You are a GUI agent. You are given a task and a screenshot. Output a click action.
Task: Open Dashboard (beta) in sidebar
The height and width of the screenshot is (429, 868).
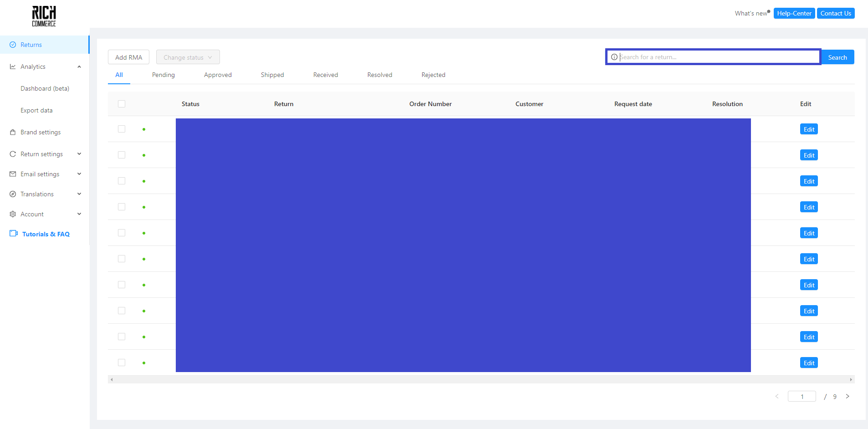tap(45, 88)
